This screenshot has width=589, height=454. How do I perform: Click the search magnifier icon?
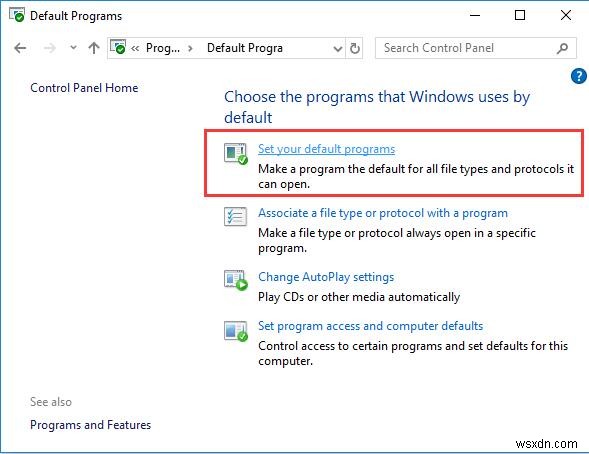562,48
